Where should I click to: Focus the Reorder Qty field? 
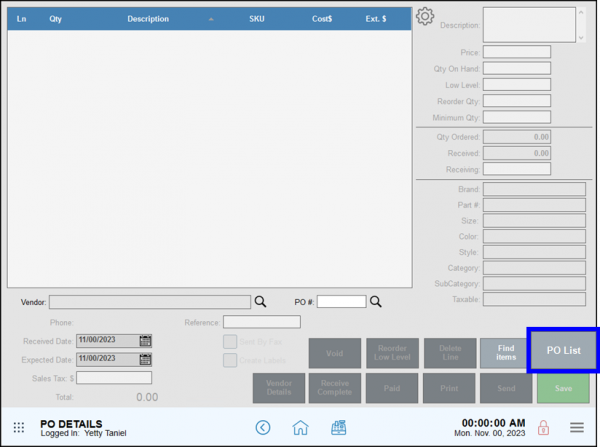pyautogui.click(x=517, y=101)
